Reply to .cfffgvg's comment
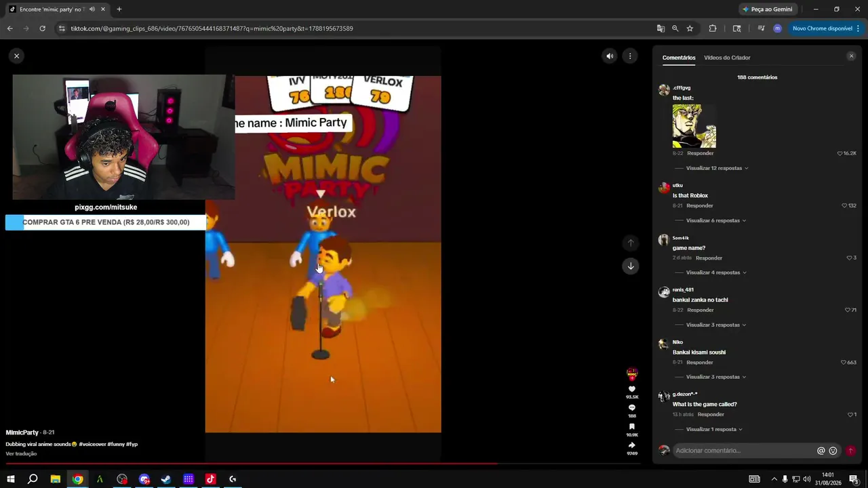 click(x=701, y=153)
